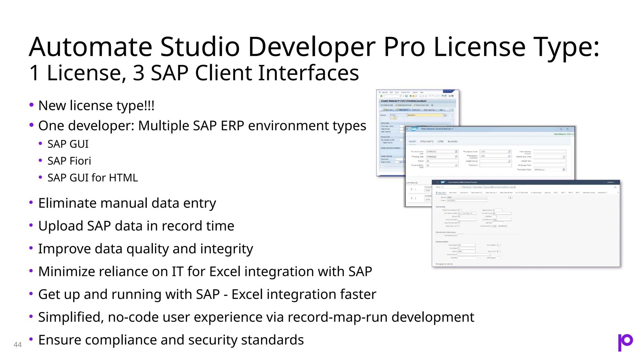Screen dimensions: 644x362
Task: Click the Period input field
Action: tap(442, 161)
